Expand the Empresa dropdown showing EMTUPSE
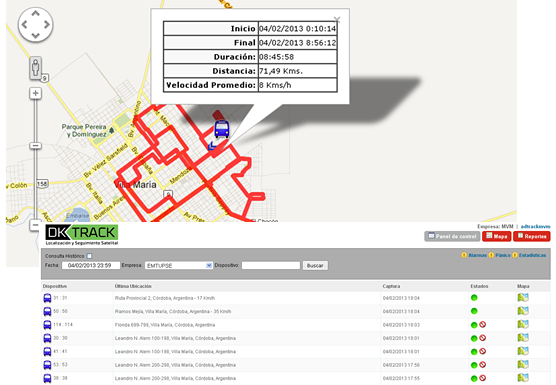Image resolution: width=556 pixels, height=385 pixels. coord(179,266)
